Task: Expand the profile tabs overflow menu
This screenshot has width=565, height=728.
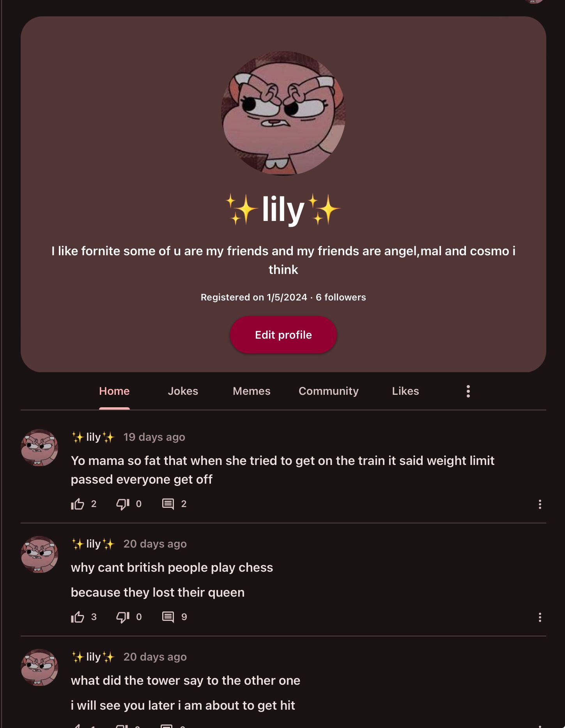Action: click(x=468, y=391)
